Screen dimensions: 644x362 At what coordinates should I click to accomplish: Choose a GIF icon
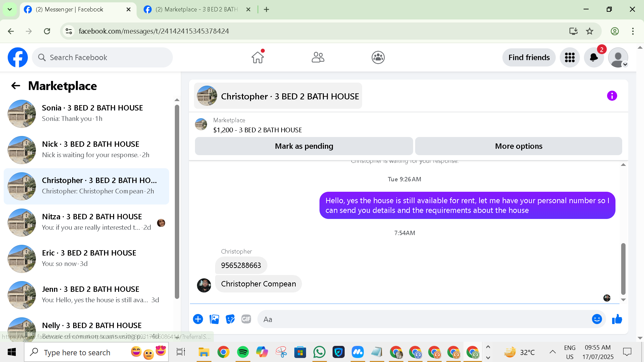[246, 319]
